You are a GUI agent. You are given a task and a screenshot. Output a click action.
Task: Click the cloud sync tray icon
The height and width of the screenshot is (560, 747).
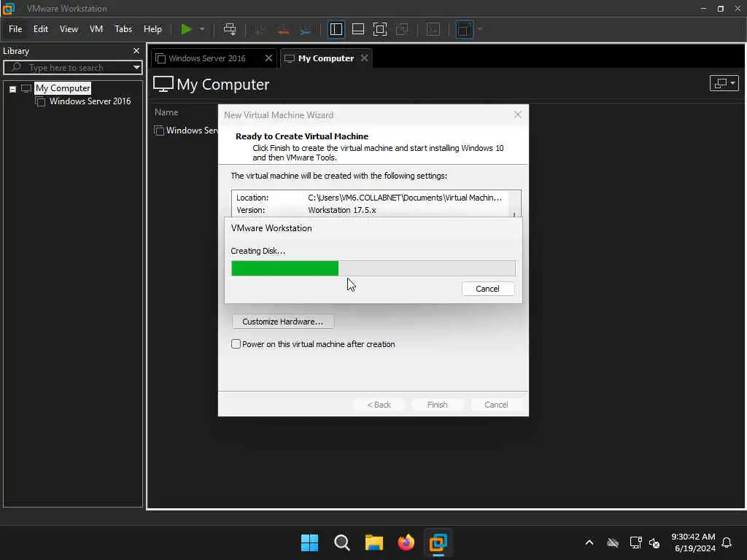(613, 542)
